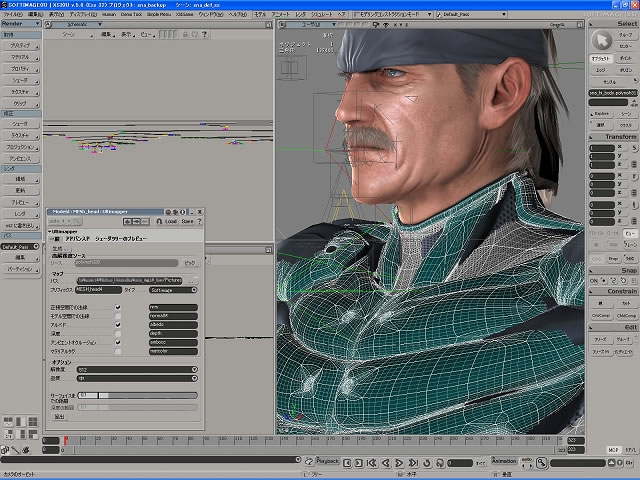The height and width of the screenshot is (480, 640).
Task: Open the Animation menu in timeline bar
Action: (503, 462)
